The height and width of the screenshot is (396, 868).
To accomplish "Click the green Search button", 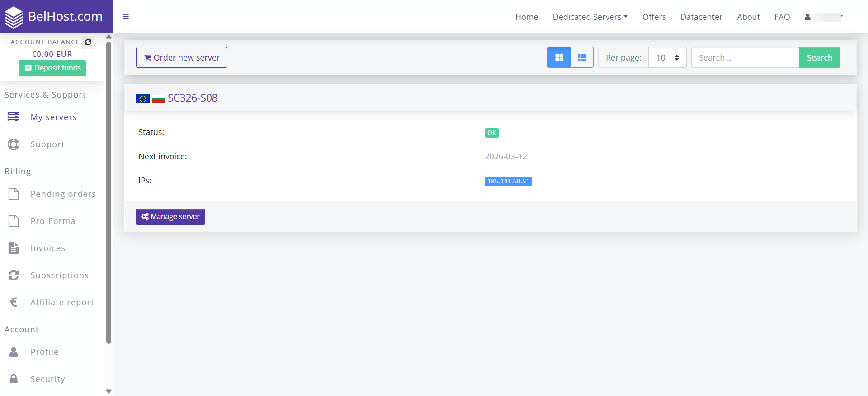I will pos(820,57).
